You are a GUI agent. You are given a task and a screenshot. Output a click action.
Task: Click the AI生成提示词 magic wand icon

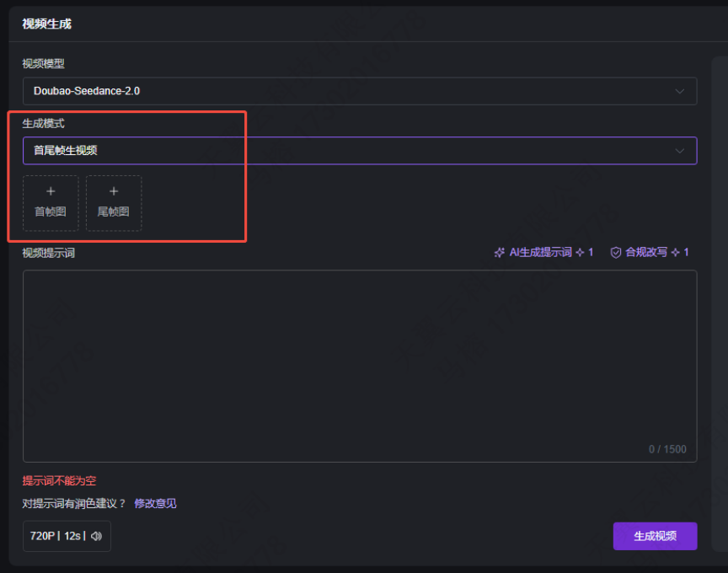[499, 253]
